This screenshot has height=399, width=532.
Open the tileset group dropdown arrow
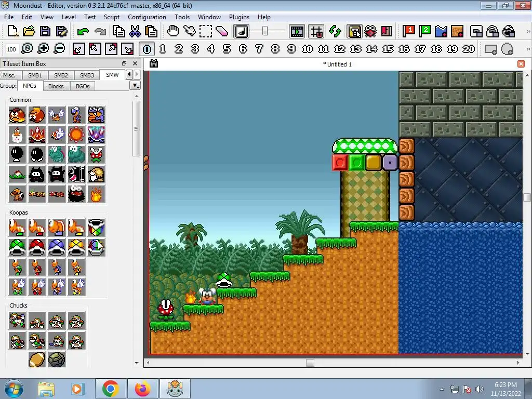coord(135,86)
